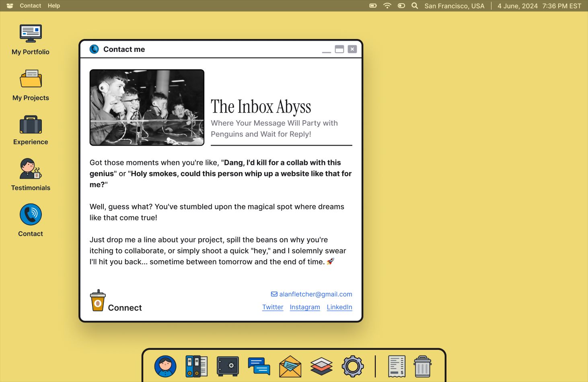Open the trash bin in the dock
The image size is (588, 382).
click(422, 366)
